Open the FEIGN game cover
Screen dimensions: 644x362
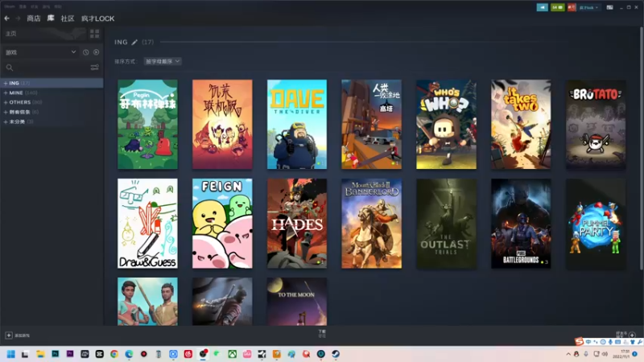[222, 224]
